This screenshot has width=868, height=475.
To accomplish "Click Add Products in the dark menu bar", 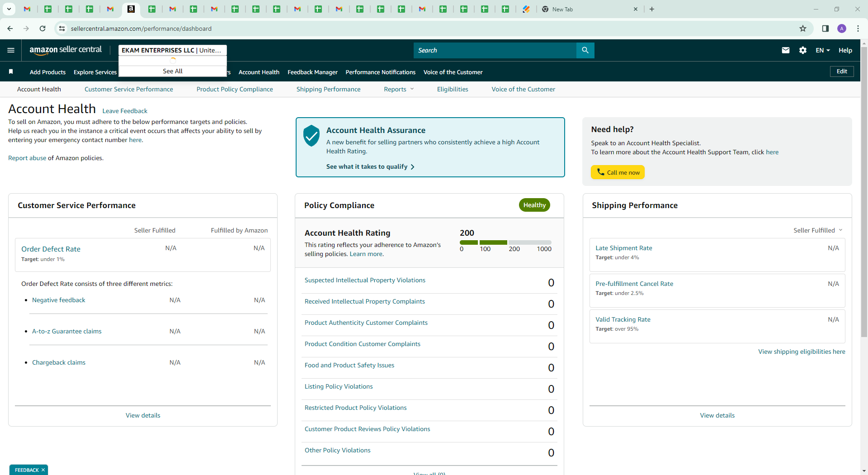I will pyautogui.click(x=47, y=72).
